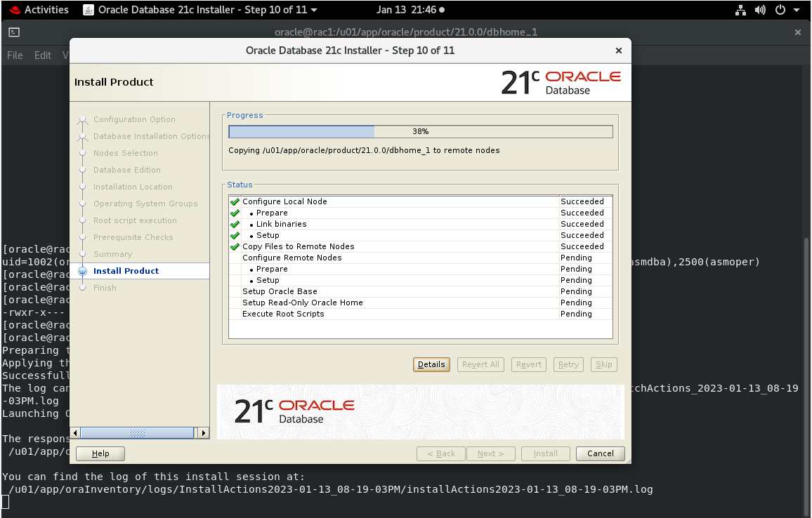
Task: Click the installActions log path in terminal
Action: tap(330, 489)
